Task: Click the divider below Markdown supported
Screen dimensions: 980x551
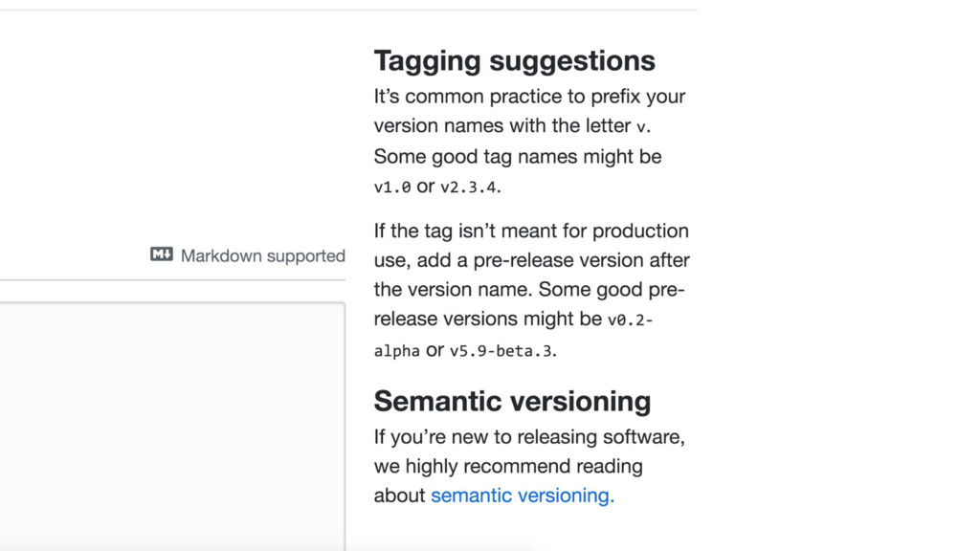Action: [172, 280]
